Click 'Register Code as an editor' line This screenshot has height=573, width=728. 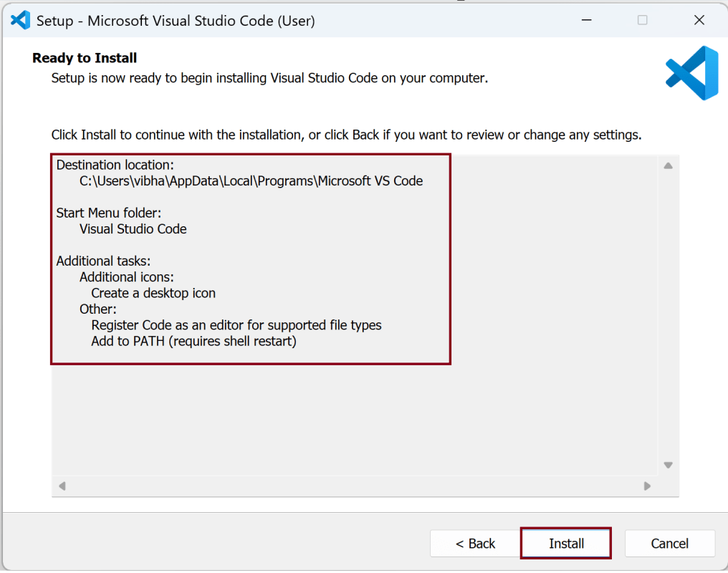coord(236,325)
